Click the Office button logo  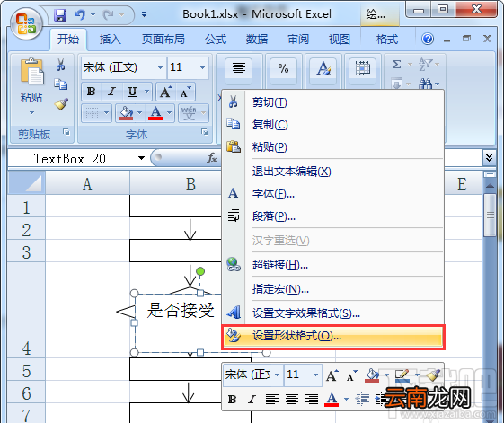tap(26, 23)
